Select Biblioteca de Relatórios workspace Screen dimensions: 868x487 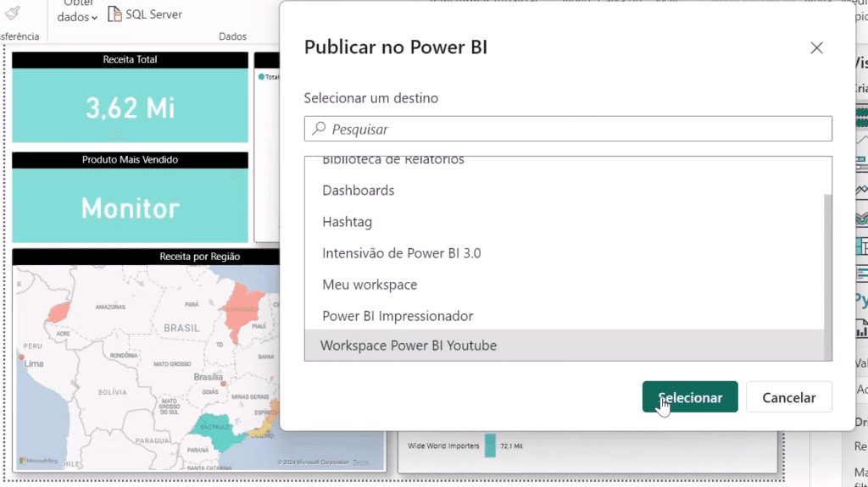pos(565,162)
